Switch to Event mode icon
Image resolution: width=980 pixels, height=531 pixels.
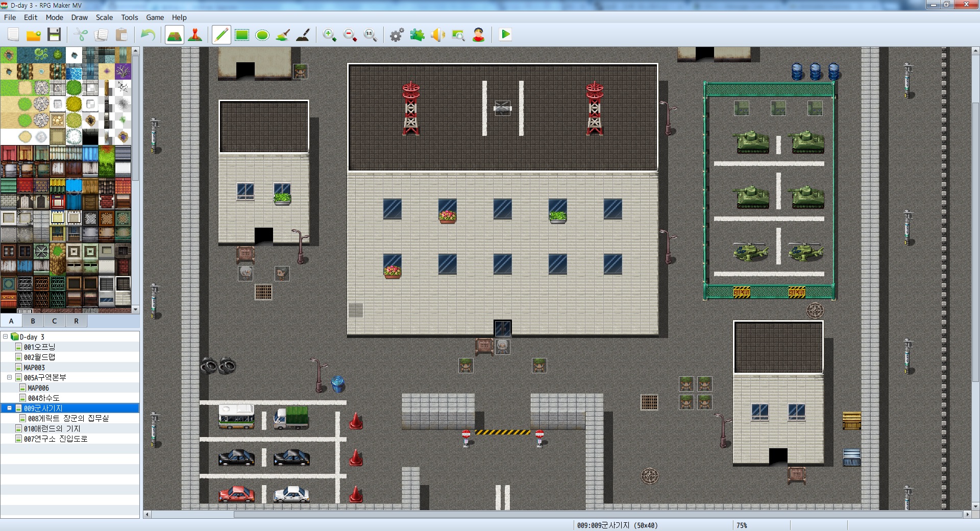click(195, 35)
